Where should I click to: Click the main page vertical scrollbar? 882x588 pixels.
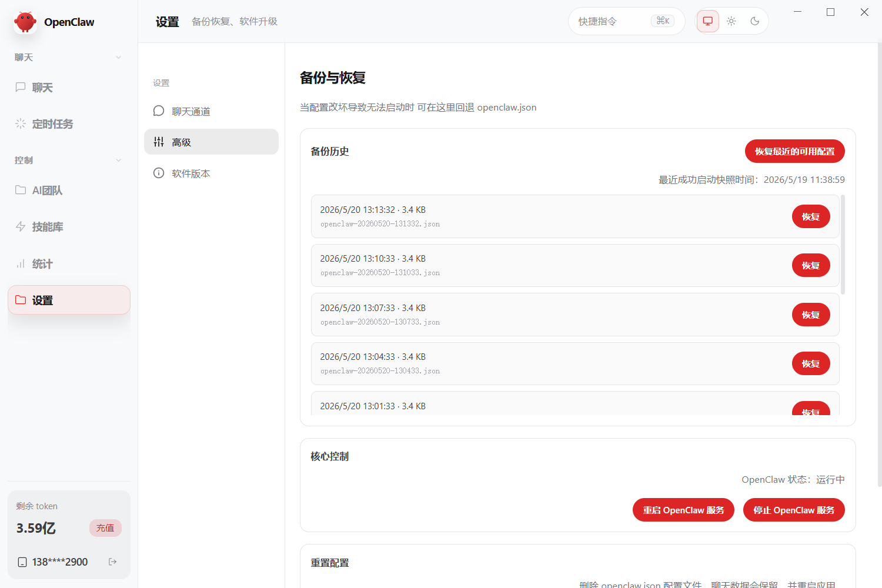[880, 265]
